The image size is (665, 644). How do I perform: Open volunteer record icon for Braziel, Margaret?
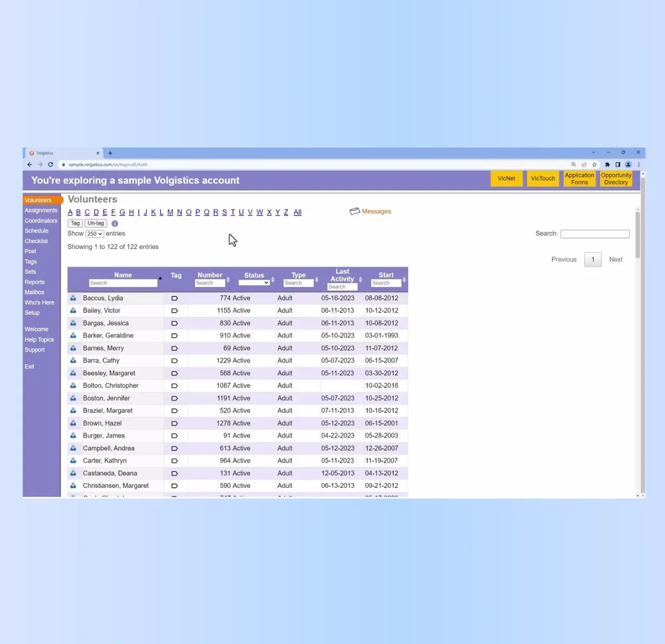click(x=73, y=411)
